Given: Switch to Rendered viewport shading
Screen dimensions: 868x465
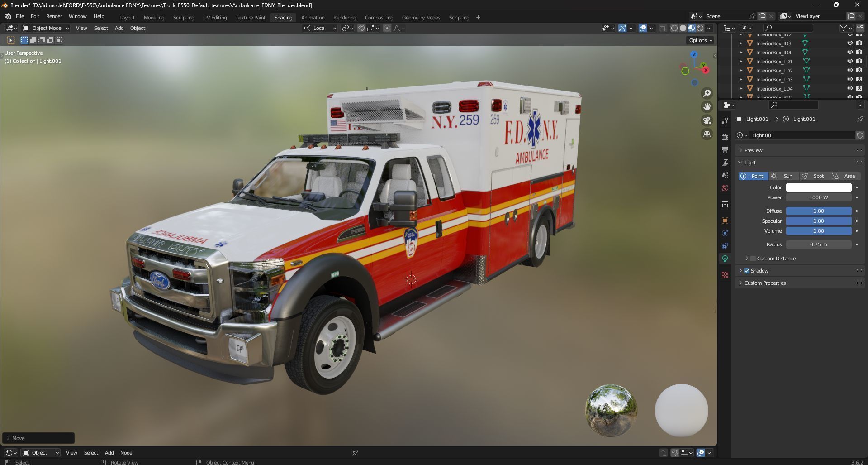Looking at the screenshot, I should [700, 28].
